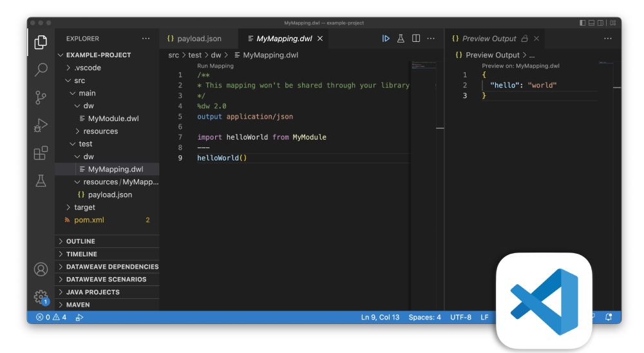Click Ln 9, Col 13 in status bar
This screenshot has width=644, height=353.
380,317
